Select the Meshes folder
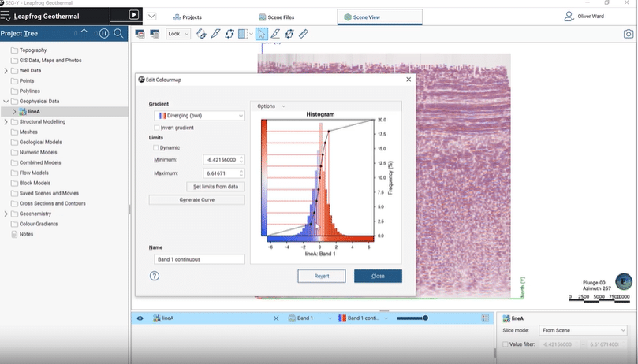The height and width of the screenshot is (364, 638). click(x=24, y=132)
